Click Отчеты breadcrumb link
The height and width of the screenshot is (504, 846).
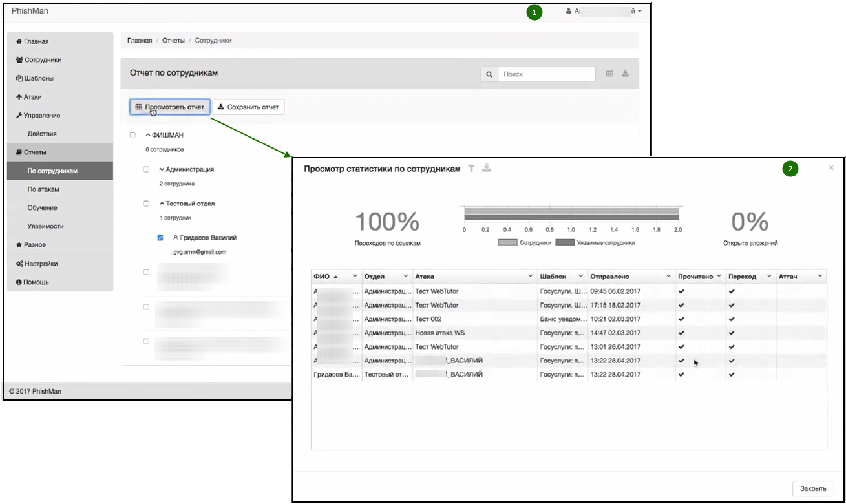[x=173, y=41]
